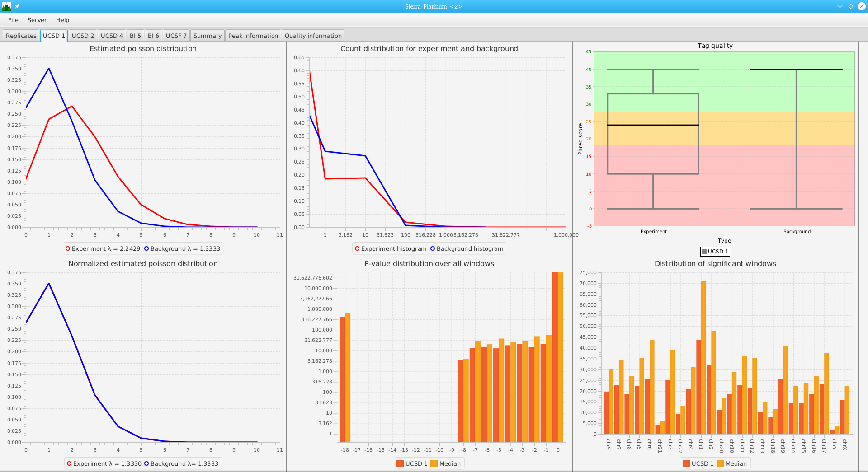Switch to the Replicates tab
This screenshot has height=472, width=868.
click(21, 36)
